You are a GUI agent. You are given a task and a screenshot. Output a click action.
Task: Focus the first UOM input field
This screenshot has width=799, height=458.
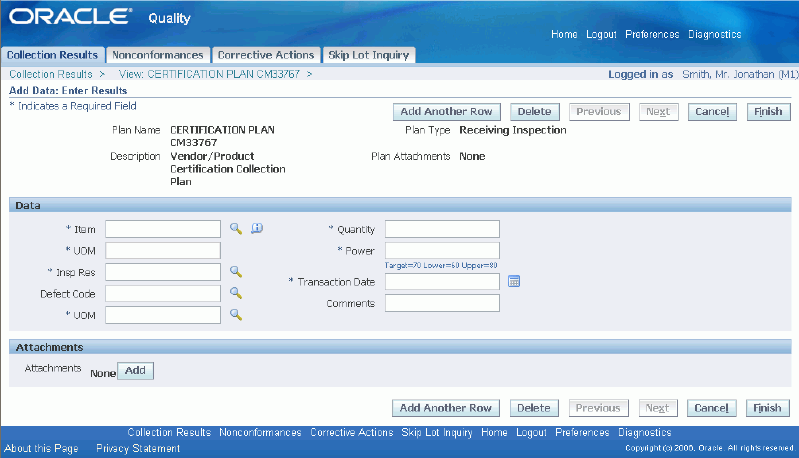point(163,251)
